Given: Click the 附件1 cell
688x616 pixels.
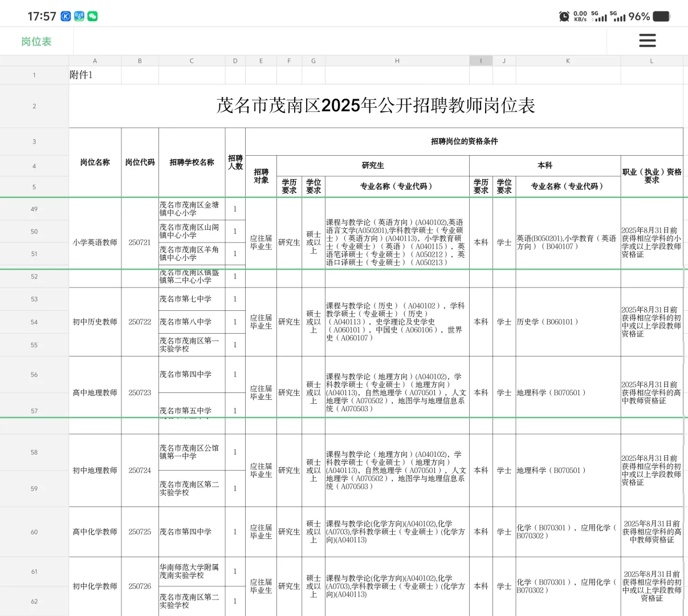Looking at the screenshot, I should point(95,75).
